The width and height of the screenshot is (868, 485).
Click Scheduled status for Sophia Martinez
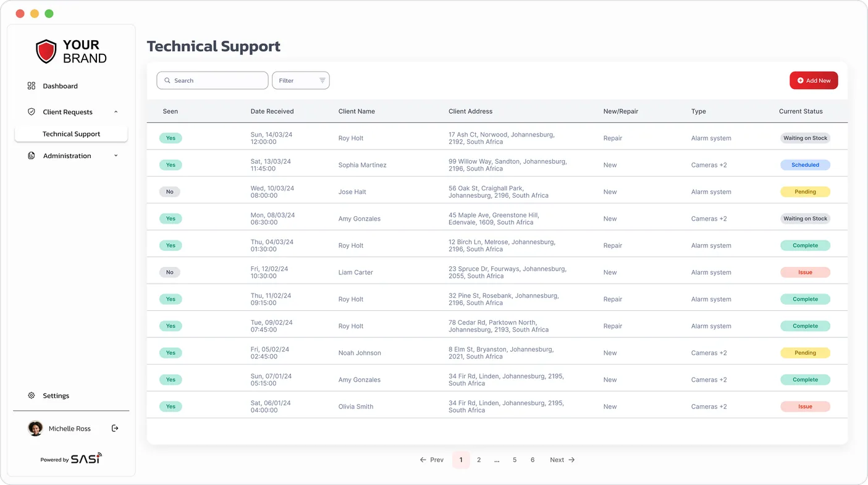tap(805, 165)
